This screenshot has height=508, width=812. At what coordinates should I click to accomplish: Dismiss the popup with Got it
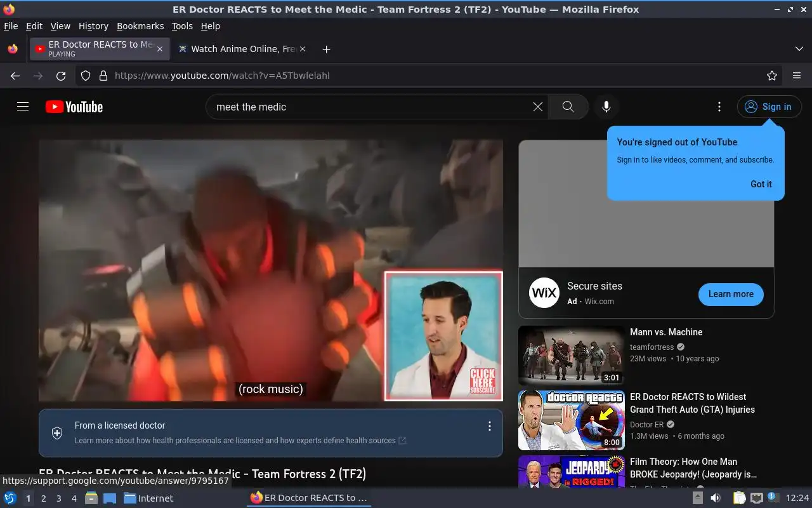coord(761,184)
